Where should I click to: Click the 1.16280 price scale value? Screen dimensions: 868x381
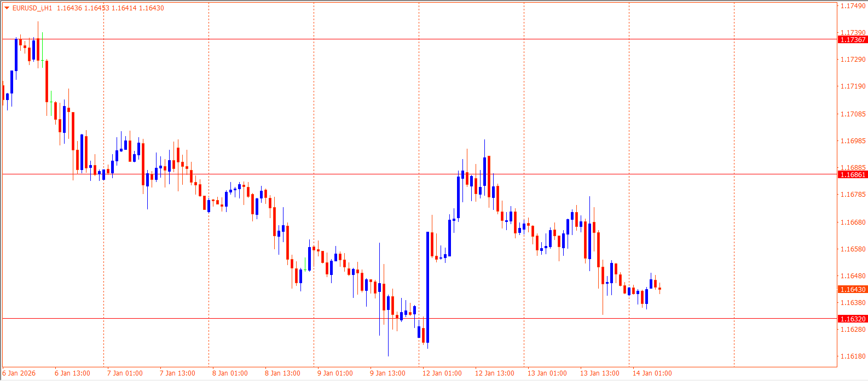tap(853, 330)
